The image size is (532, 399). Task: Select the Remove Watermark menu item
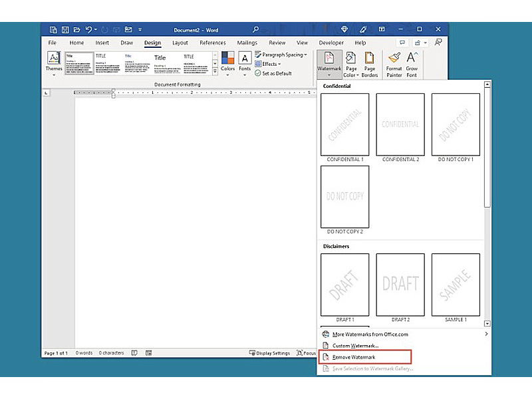tap(365, 357)
